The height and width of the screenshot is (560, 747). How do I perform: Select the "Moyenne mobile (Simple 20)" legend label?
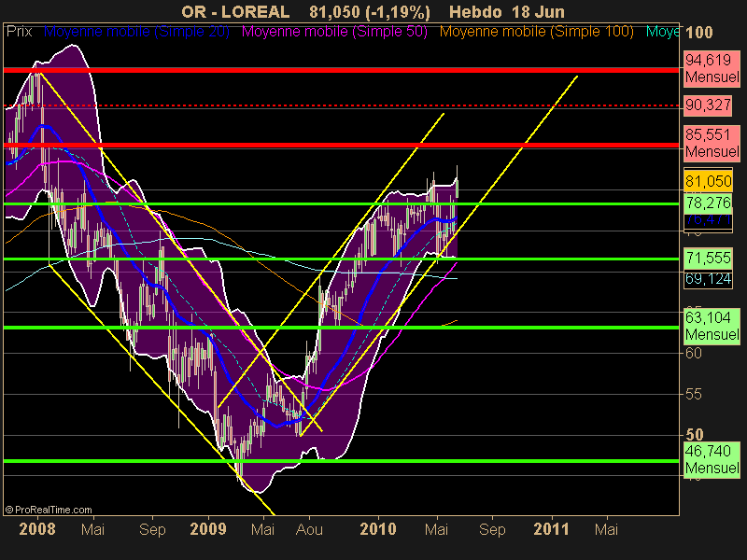136,32
